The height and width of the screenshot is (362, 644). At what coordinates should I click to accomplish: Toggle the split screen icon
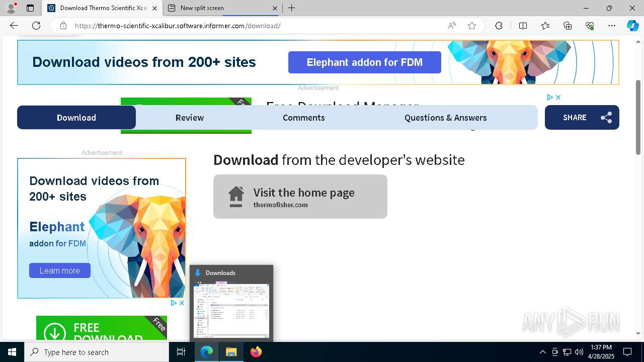click(x=523, y=26)
